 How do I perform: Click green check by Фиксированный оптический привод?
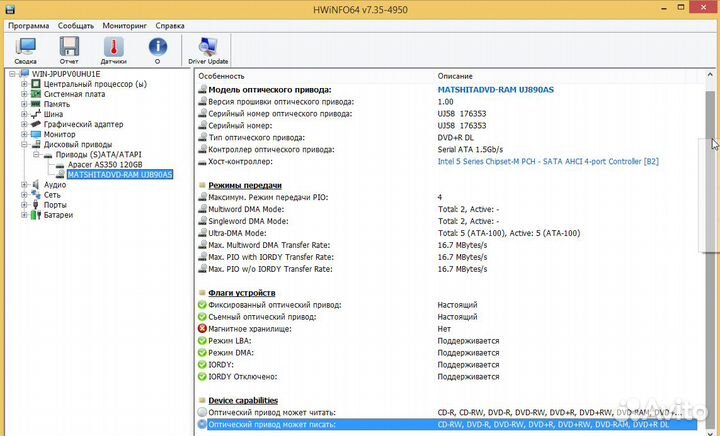coord(202,305)
